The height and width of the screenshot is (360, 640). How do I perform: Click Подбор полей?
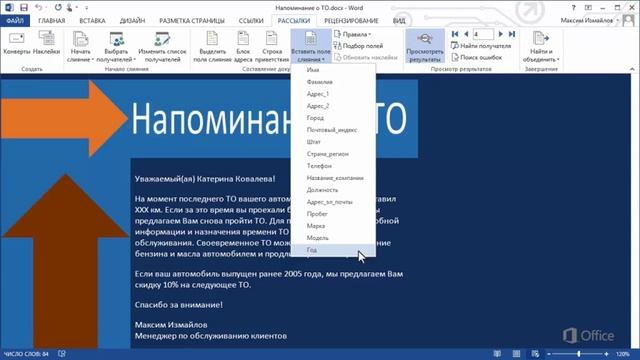pos(358,46)
